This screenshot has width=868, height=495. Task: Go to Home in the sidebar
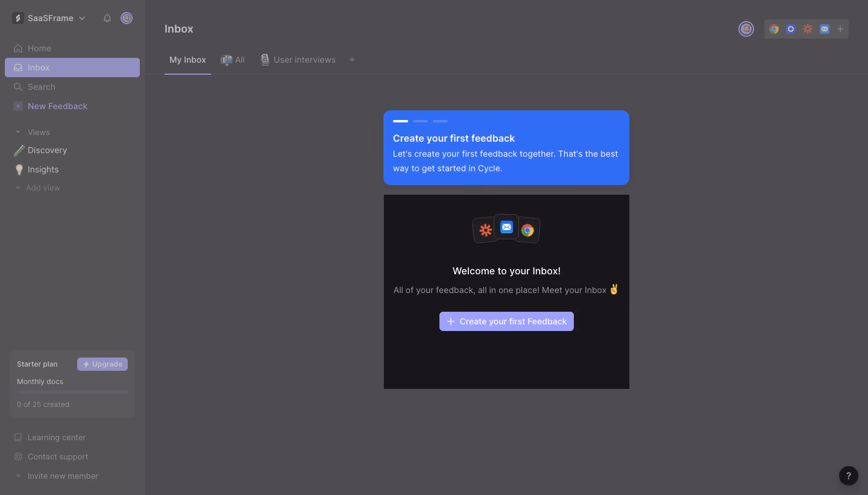click(x=72, y=48)
